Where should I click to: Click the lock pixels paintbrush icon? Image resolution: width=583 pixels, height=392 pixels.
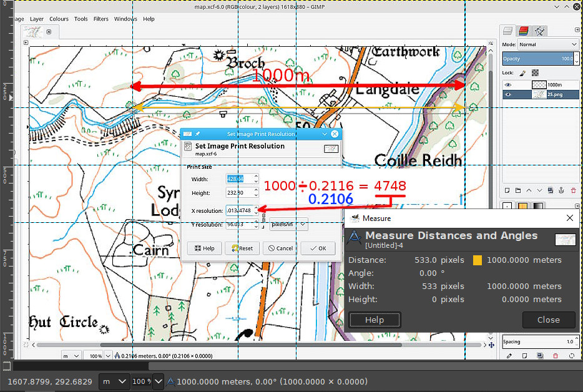pos(523,73)
